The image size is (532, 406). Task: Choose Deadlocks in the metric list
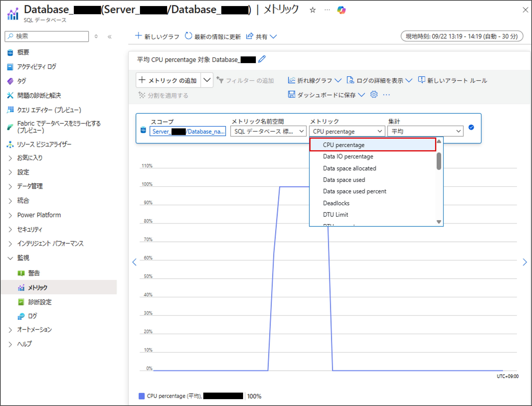[336, 203]
